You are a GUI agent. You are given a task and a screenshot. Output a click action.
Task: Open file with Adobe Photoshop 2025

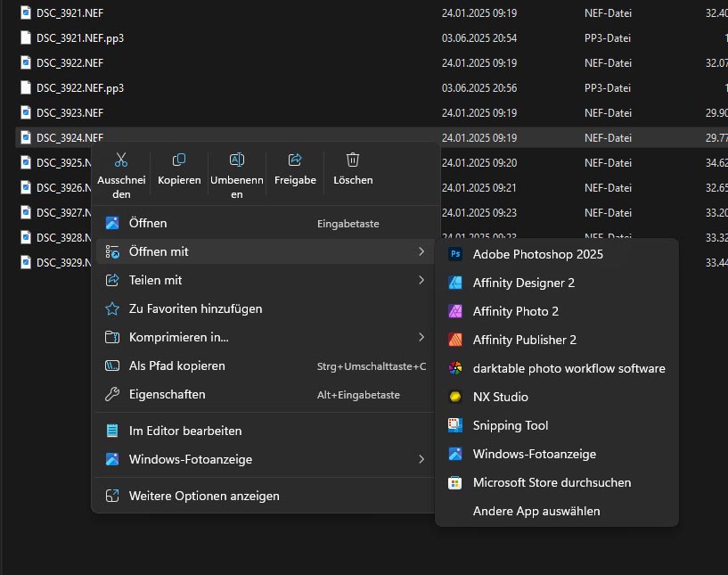click(x=537, y=254)
